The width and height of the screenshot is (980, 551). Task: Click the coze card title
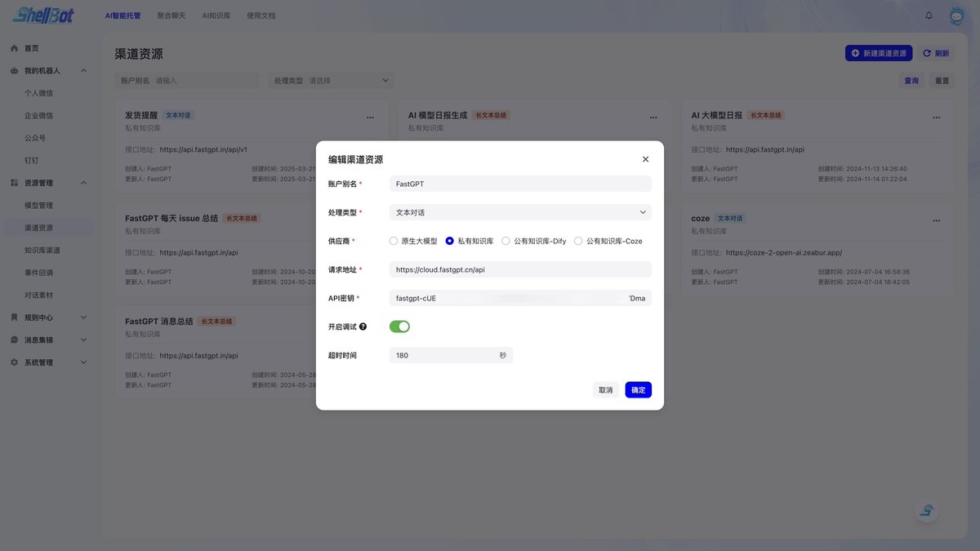701,219
